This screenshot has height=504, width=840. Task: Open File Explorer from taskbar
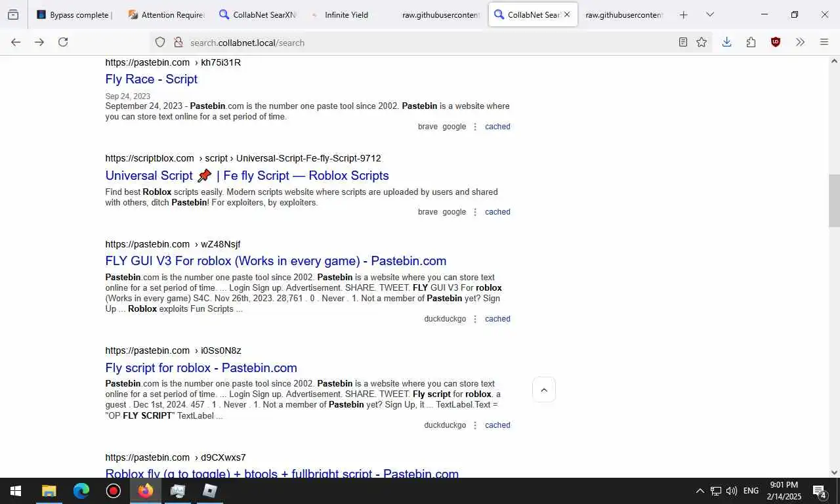tap(49, 491)
